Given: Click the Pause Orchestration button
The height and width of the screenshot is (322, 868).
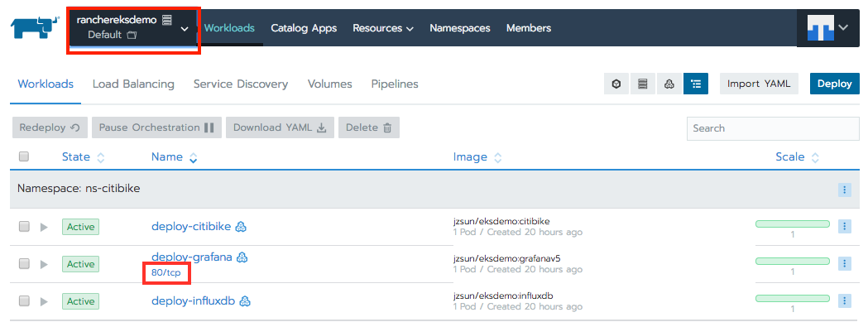Looking at the screenshot, I should (156, 127).
